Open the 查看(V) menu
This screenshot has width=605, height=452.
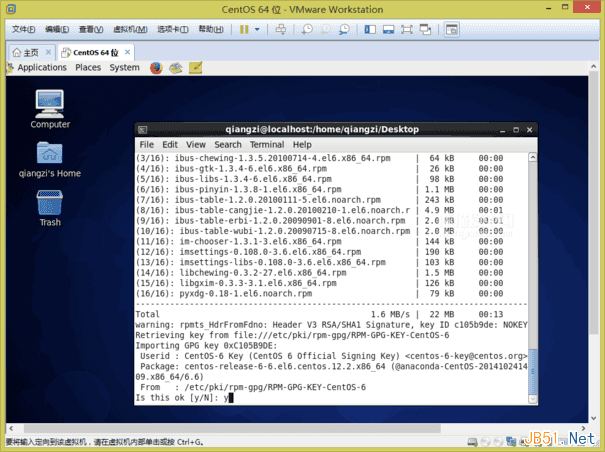pyautogui.click(x=91, y=29)
